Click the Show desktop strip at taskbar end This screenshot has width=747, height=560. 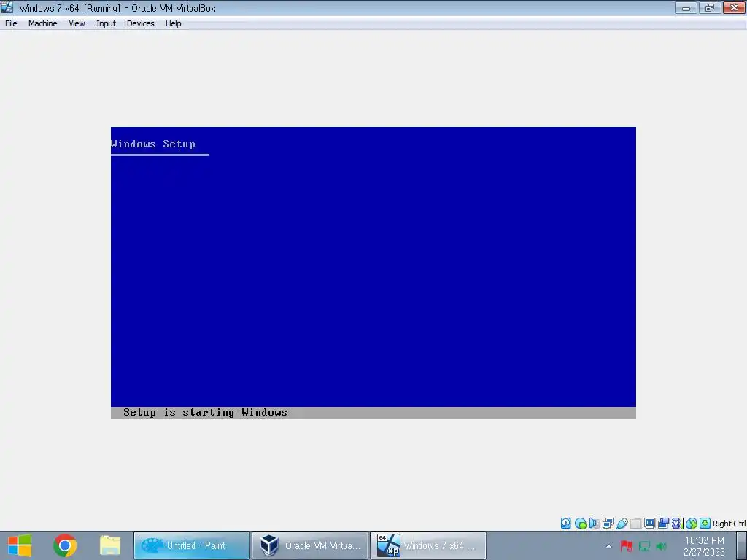point(742,545)
